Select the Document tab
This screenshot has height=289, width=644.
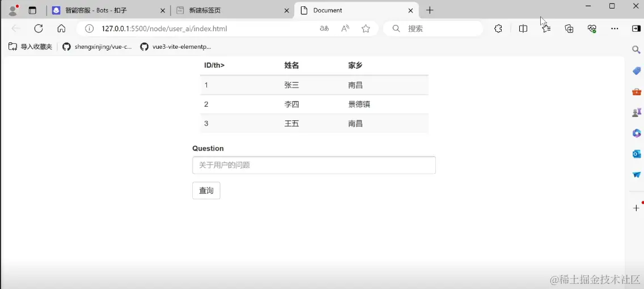(x=357, y=10)
